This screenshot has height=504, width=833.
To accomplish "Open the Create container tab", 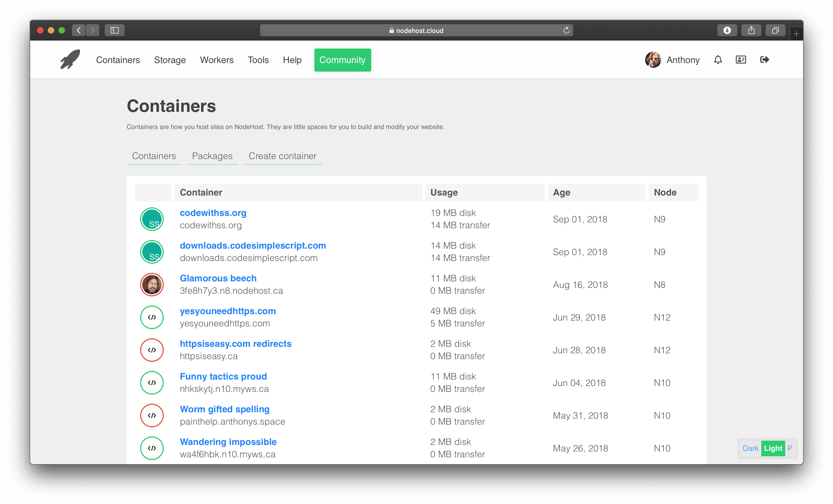I will 282,156.
